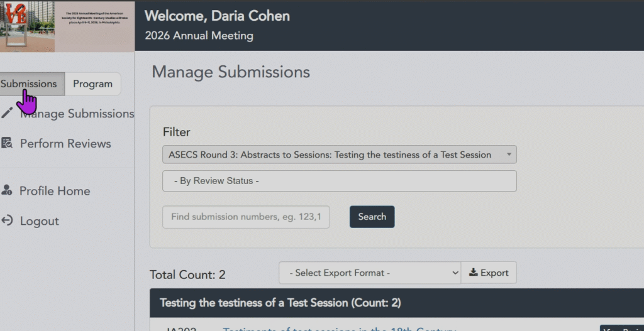This screenshot has width=644, height=331.
Task: Switch to the Program tab
Action: [x=92, y=84]
